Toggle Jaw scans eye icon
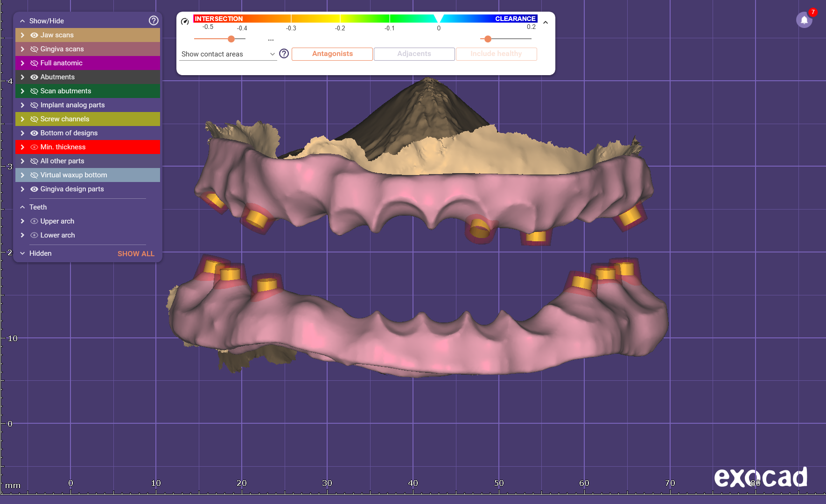The height and width of the screenshot is (504, 826). click(x=34, y=35)
